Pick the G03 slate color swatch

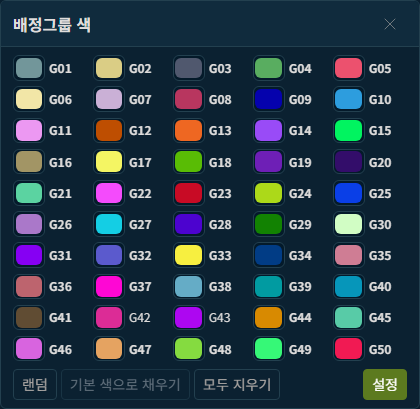point(189,68)
